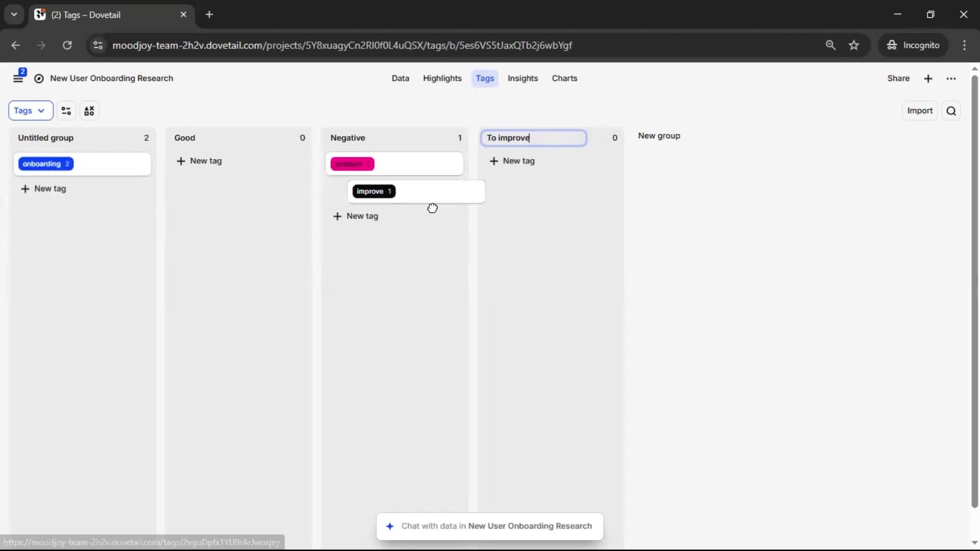Switch to the Insights tab
This screenshot has height=551, width=980.
coord(522,79)
